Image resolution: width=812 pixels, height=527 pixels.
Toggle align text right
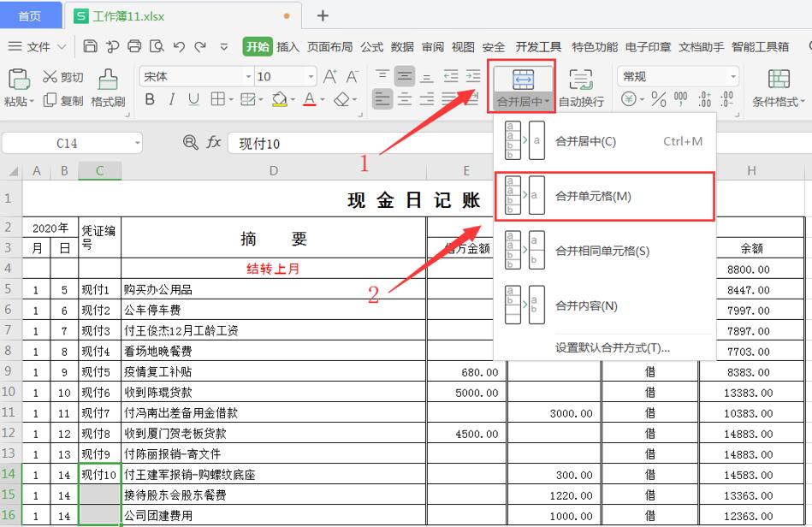pyautogui.click(x=427, y=99)
